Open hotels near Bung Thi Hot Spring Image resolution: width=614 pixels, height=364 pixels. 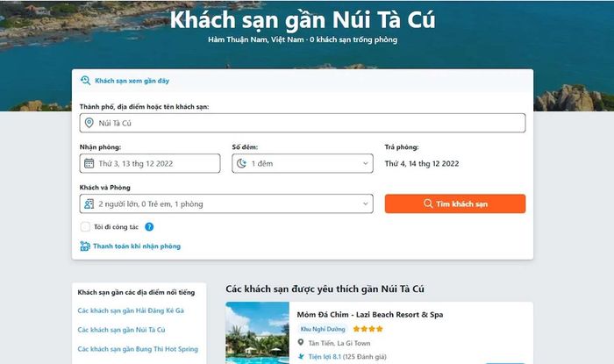[138, 349]
